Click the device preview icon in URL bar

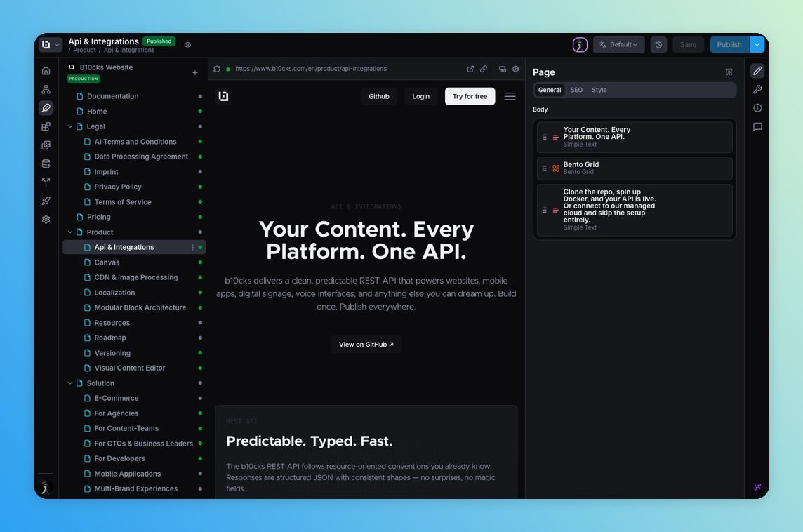pyautogui.click(x=503, y=69)
